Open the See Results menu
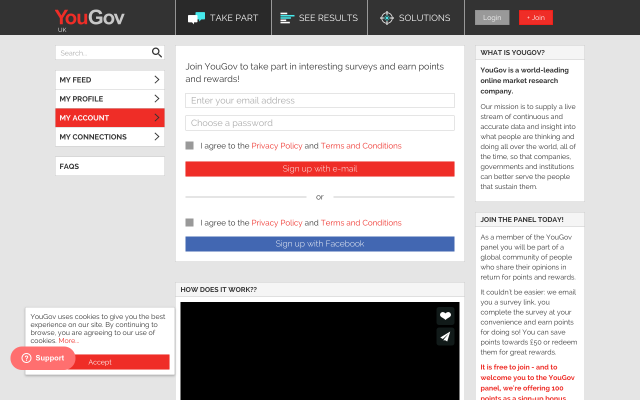640x400 pixels. pos(320,18)
